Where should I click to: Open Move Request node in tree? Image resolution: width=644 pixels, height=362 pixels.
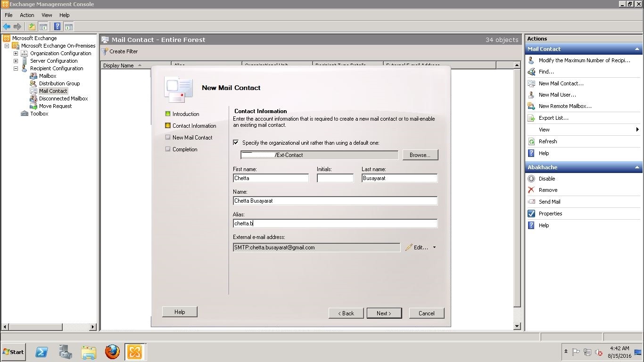(55, 106)
